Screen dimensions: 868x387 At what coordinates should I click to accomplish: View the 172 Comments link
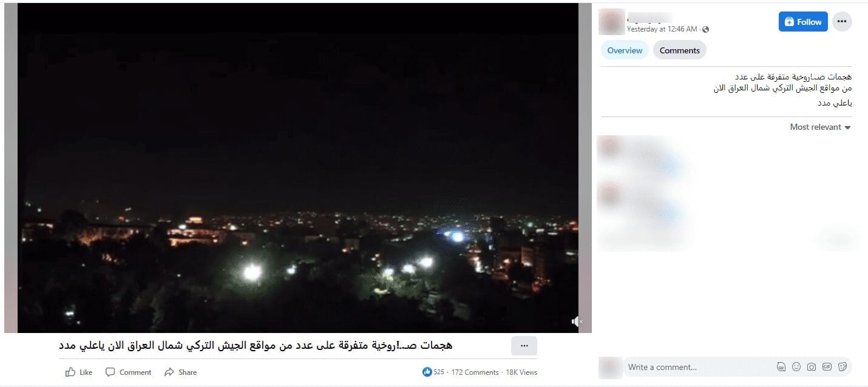pyautogui.click(x=475, y=372)
